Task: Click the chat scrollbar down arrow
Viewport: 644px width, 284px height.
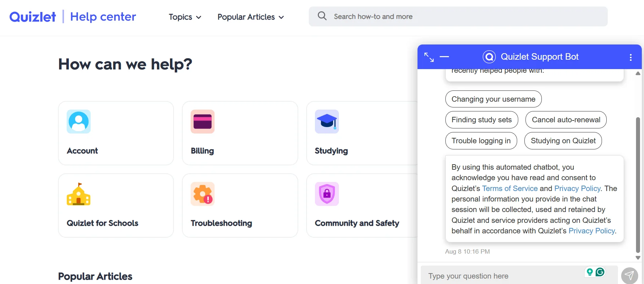Action: pos(638,258)
